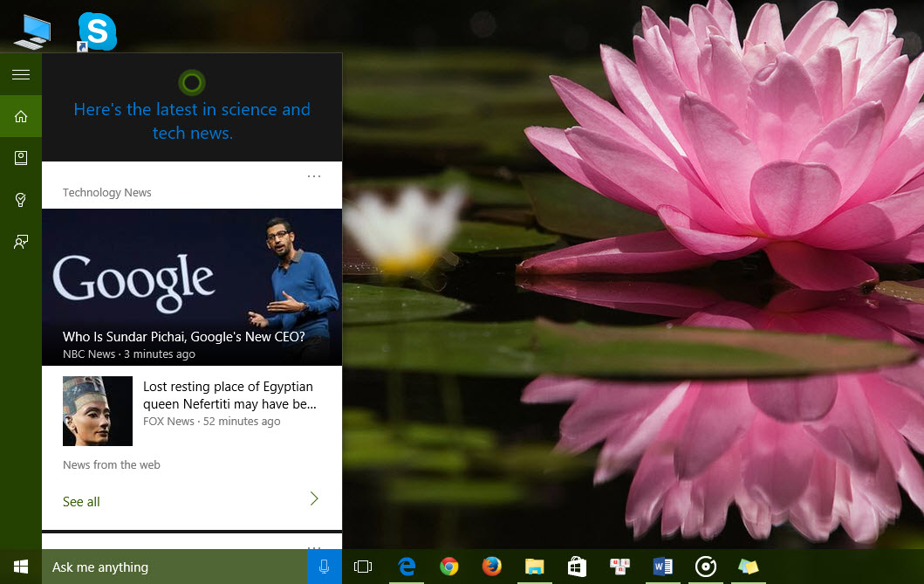This screenshot has width=924, height=584.
Task: Open Microsoft Word from the taskbar
Action: tap(662, 567)
